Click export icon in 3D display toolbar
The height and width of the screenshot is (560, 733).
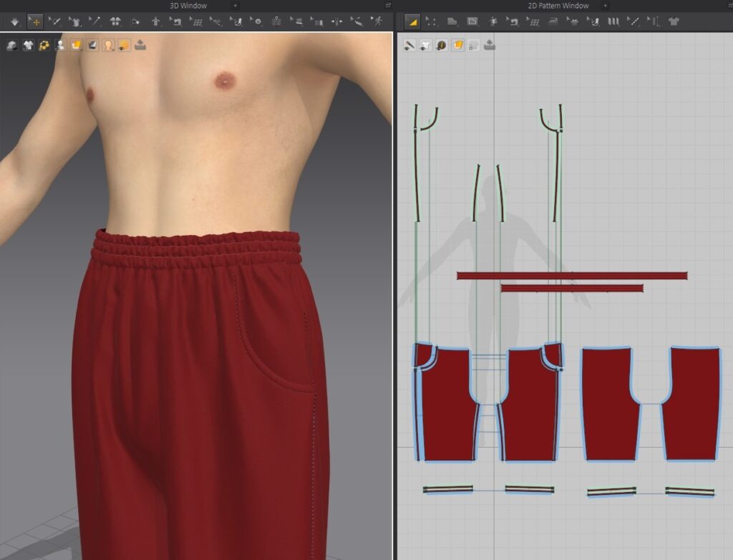140,45
